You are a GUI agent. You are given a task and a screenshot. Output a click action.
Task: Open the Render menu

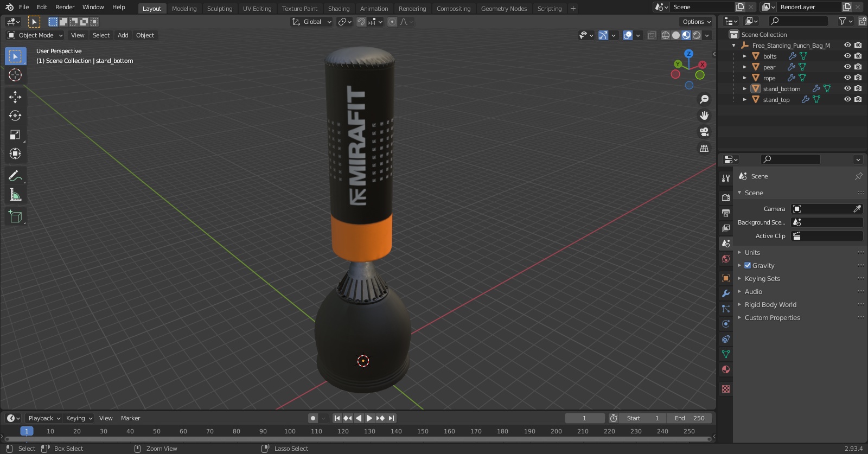point(65,7)
